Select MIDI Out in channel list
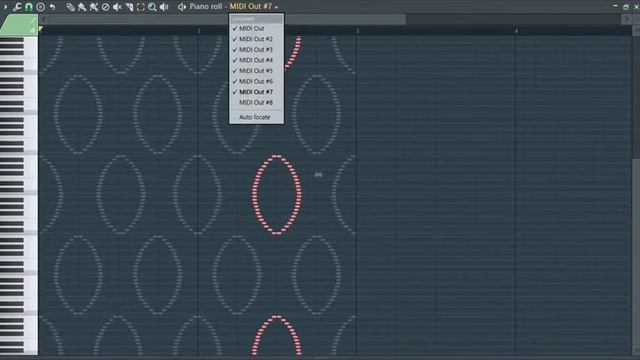 (256, 29)
